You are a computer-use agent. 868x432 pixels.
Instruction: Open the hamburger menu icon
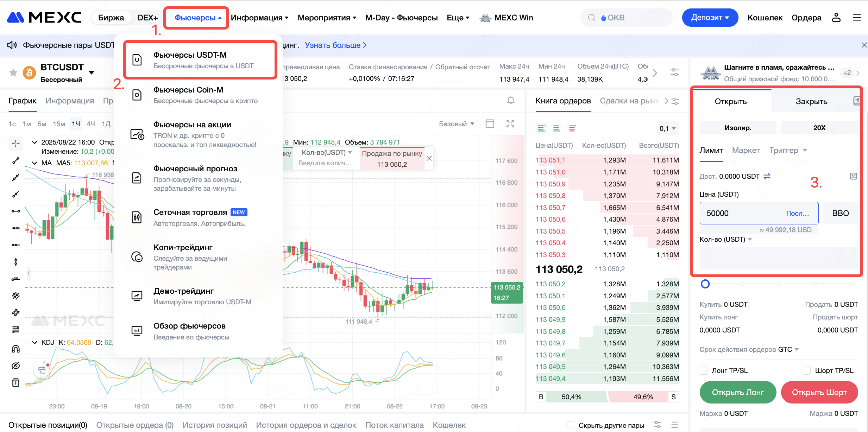point(857,18)
